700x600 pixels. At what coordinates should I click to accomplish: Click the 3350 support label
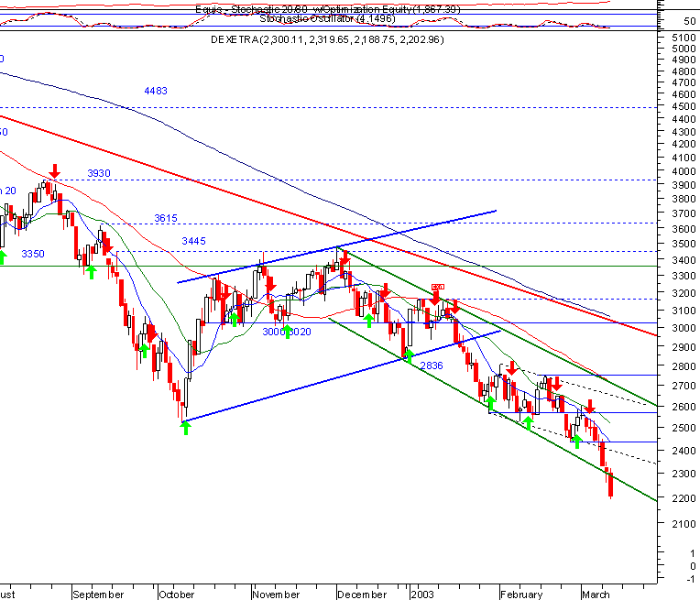33,254
